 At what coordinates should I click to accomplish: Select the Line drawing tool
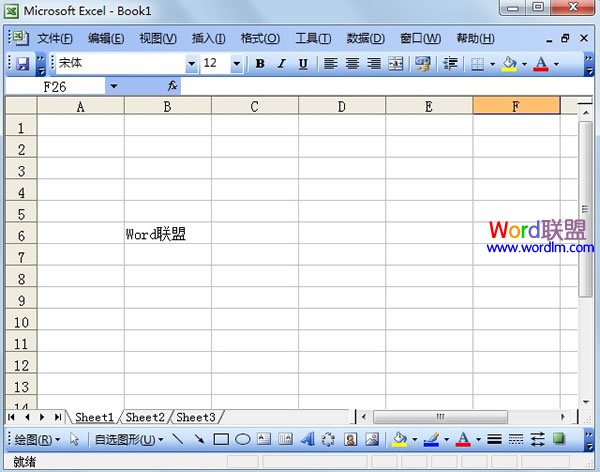(178, 439)
